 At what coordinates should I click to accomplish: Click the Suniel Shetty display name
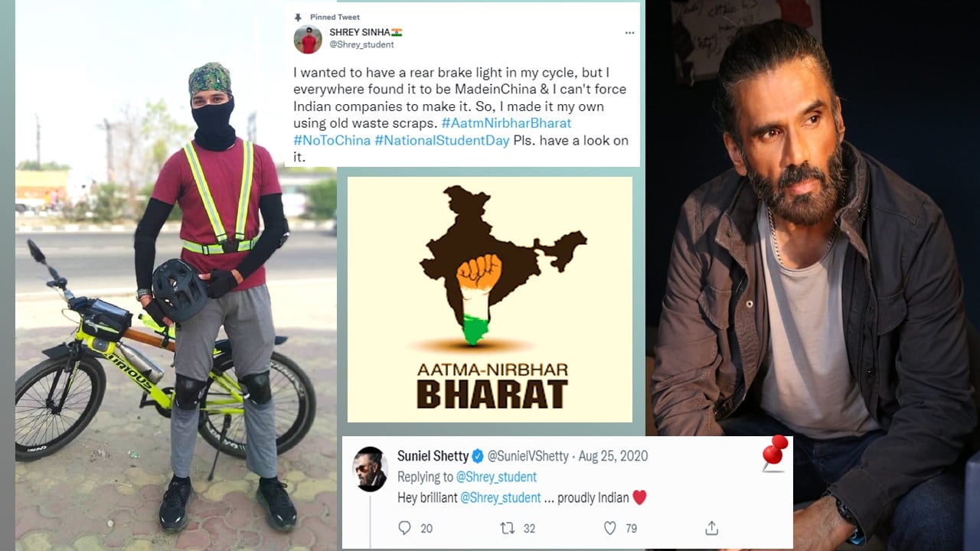pyautogui.click(x=433, y=456)
